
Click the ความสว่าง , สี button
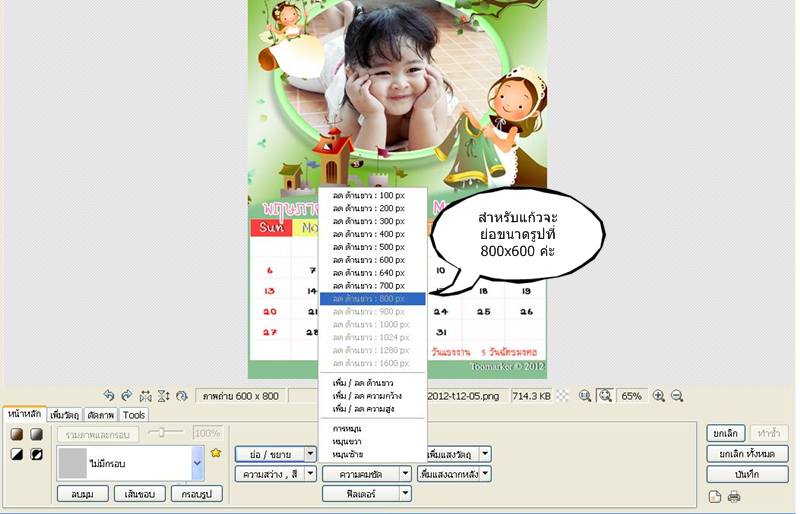tap(270, 474)
